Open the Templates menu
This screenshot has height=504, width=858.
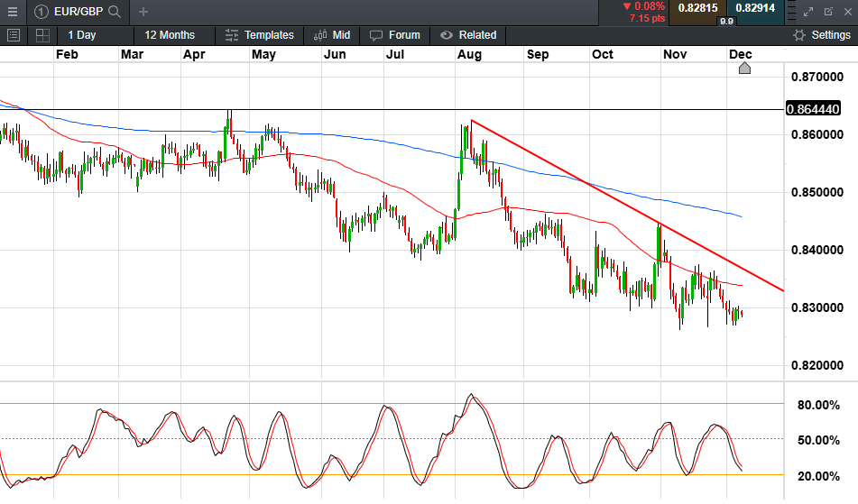click(260, 35)
